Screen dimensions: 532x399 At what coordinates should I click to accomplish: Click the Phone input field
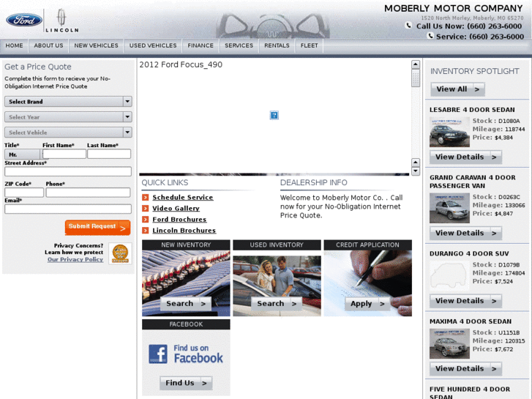pos(88,193)
